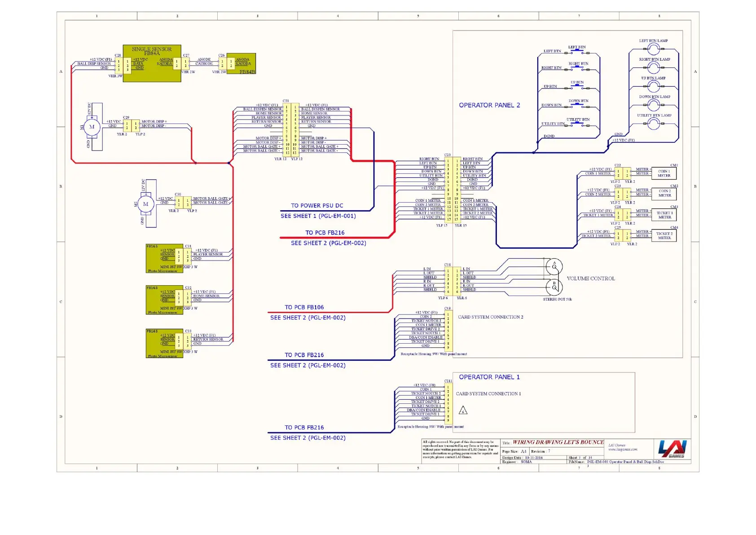Click the numbered triangle in Operator Panel 1

[463, 410]
